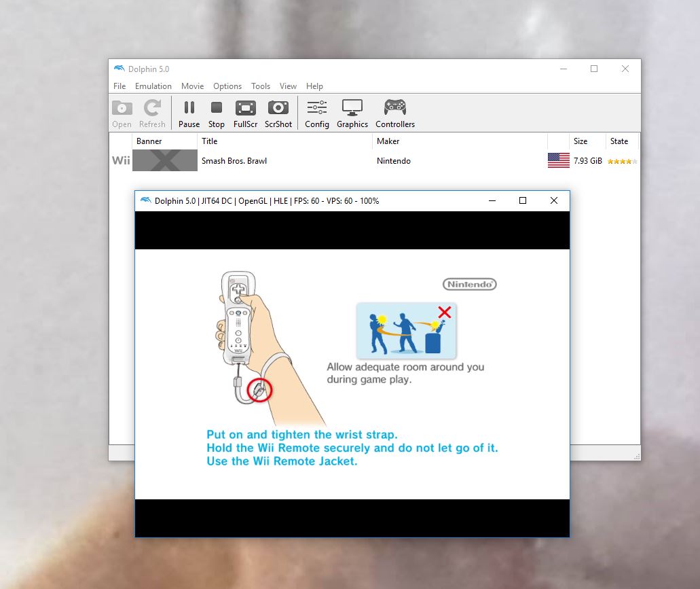Click the Dolphin logo in game window title bar

146,200
